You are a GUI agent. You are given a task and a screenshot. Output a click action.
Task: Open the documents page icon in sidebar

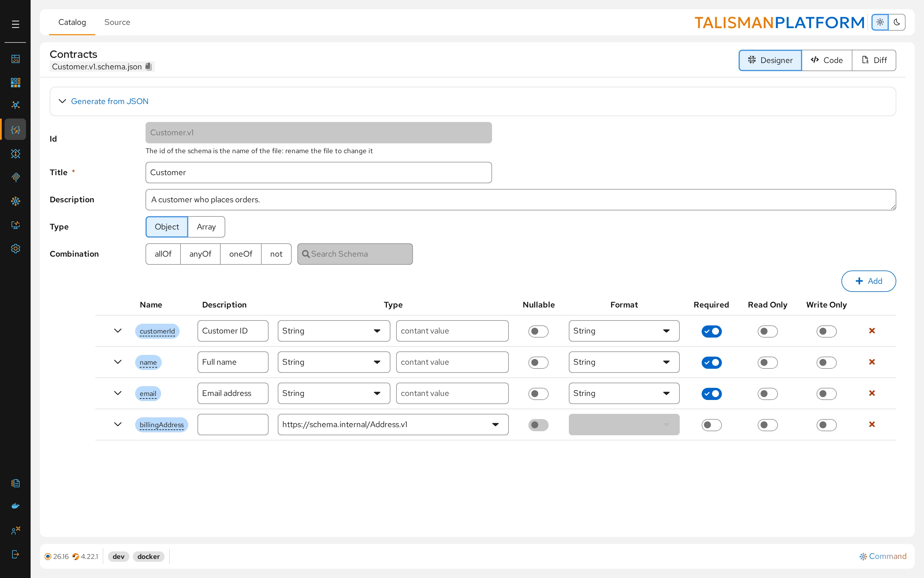pyautogui.click(x=15, y=483)
